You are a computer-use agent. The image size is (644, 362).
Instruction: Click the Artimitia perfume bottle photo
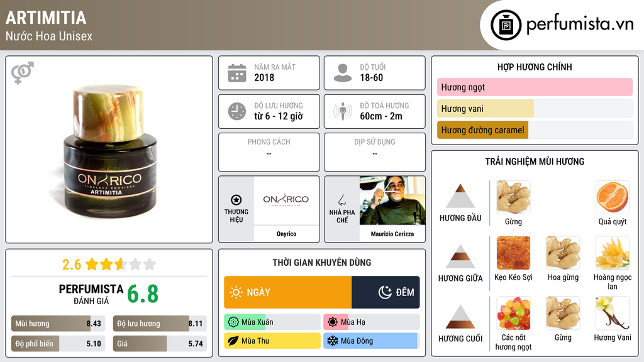pos(109,151)
